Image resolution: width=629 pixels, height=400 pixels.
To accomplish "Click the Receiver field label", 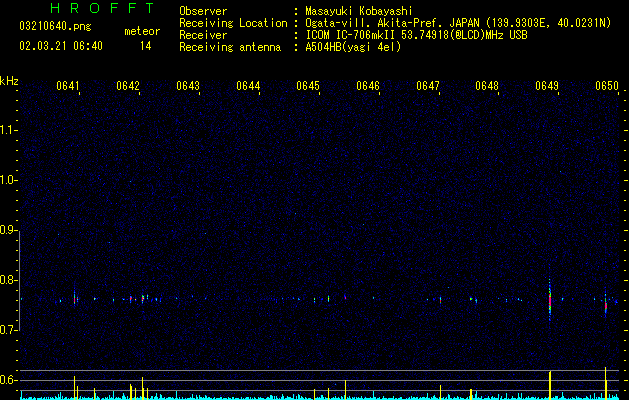I will [203, 35].
